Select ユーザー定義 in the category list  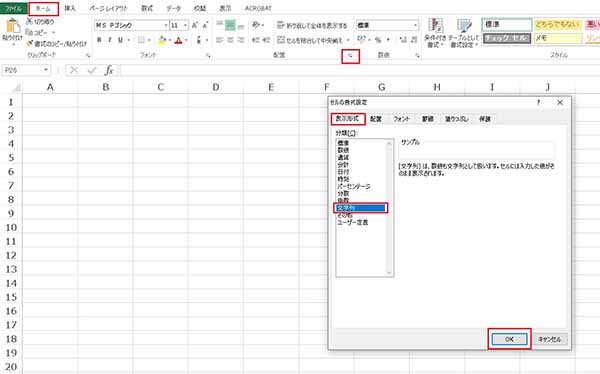[x=352, y=222]
